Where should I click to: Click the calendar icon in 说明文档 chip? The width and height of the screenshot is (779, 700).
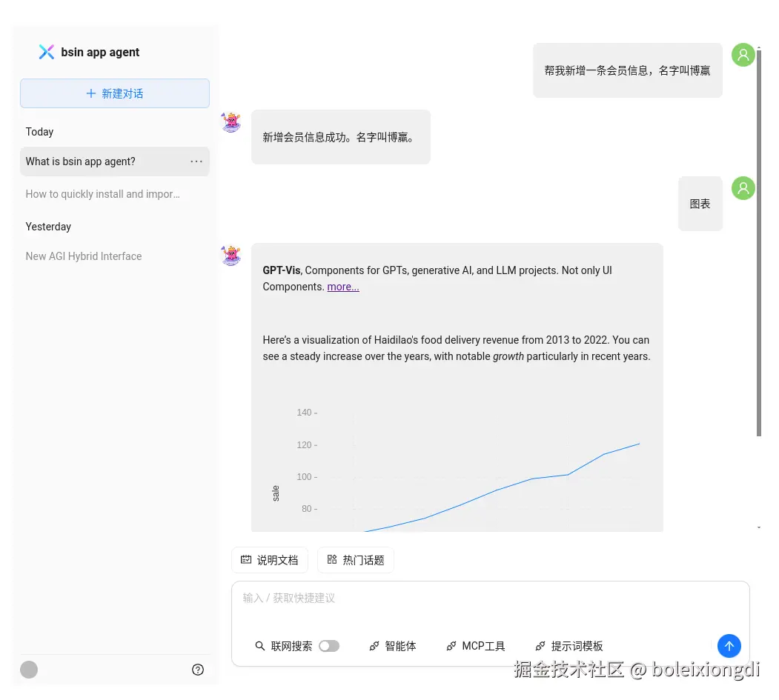[246, 559]
